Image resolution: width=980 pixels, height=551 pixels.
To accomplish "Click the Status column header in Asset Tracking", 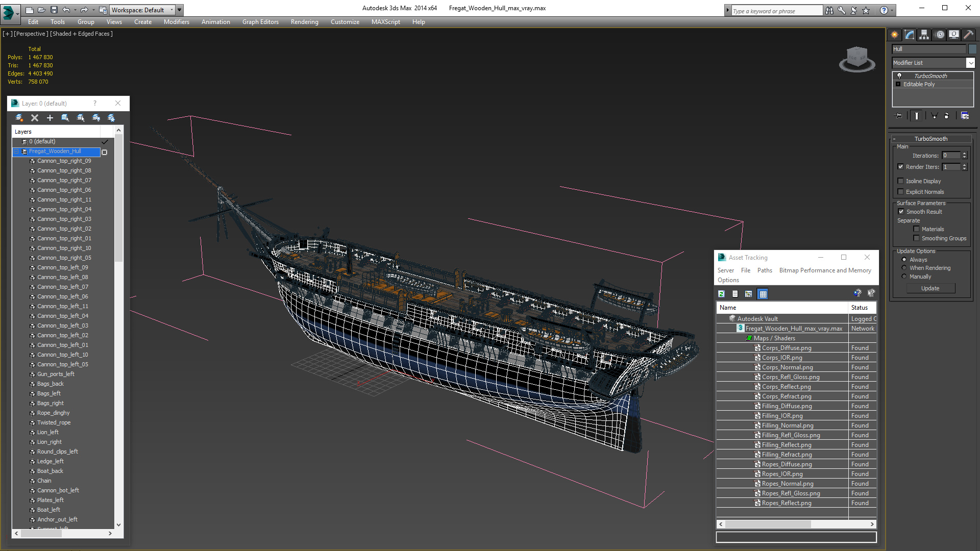I will click(862, 308).
